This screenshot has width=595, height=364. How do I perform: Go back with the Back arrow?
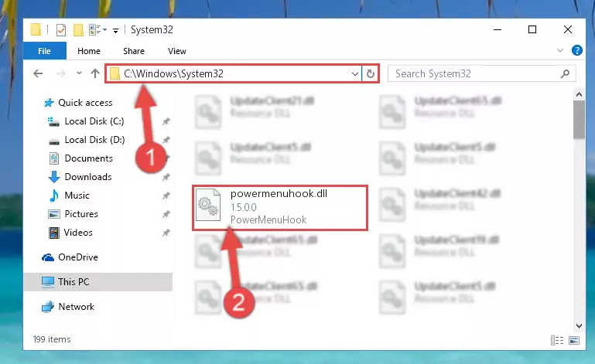click(38, 73)
